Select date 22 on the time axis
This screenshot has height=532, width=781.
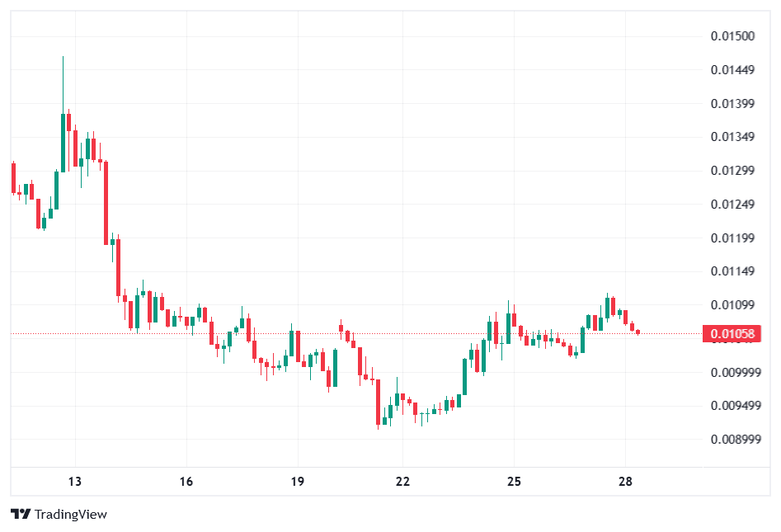(x=403, y=482)
